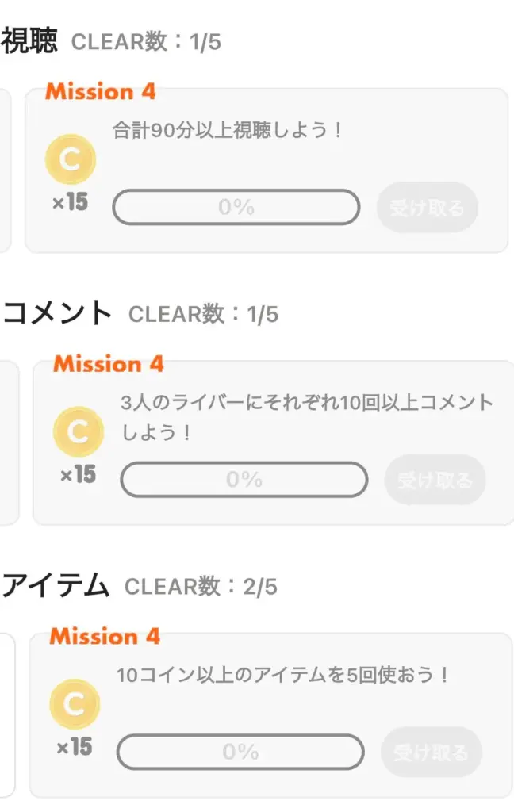Select the アイテム section heading
Image resolution: width=514 pixels, height=812 pixels.
point(55,586)
